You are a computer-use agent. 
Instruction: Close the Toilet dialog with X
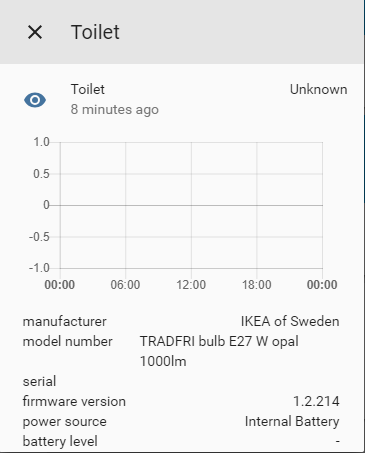coord(35,32)
